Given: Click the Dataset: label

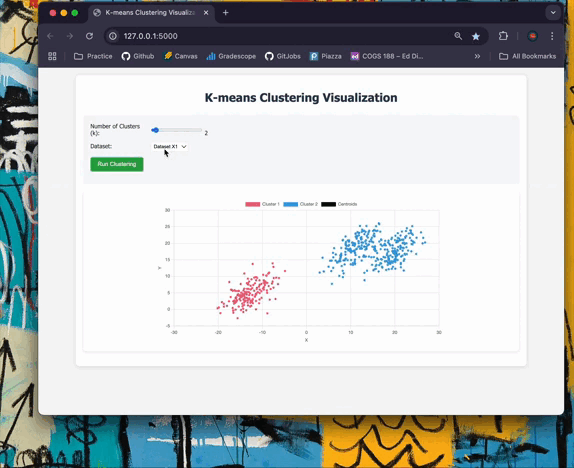Looking at the screenshot, I should (101, 146).
